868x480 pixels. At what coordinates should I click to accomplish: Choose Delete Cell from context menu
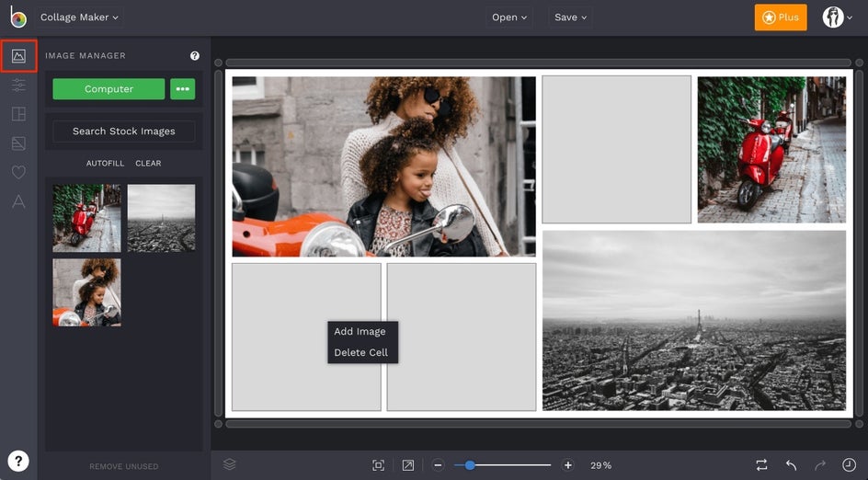click(x=360, y=352)
